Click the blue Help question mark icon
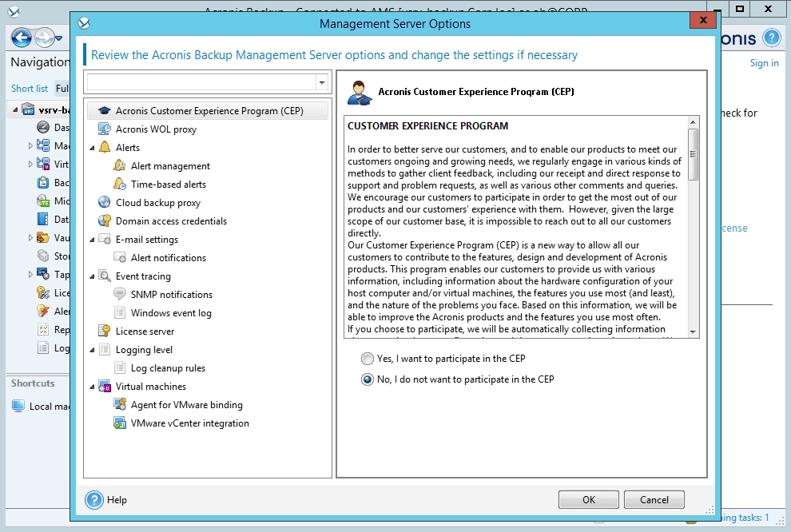Screen dimensions: 791x532 coord(93,500)
